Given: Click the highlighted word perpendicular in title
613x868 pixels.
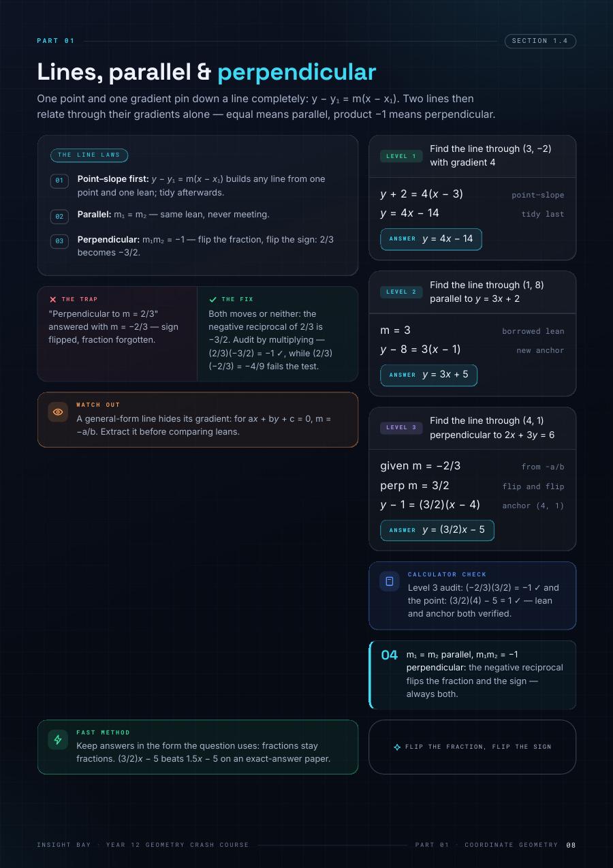Looking at the screenshot, I should pos(296,72).
